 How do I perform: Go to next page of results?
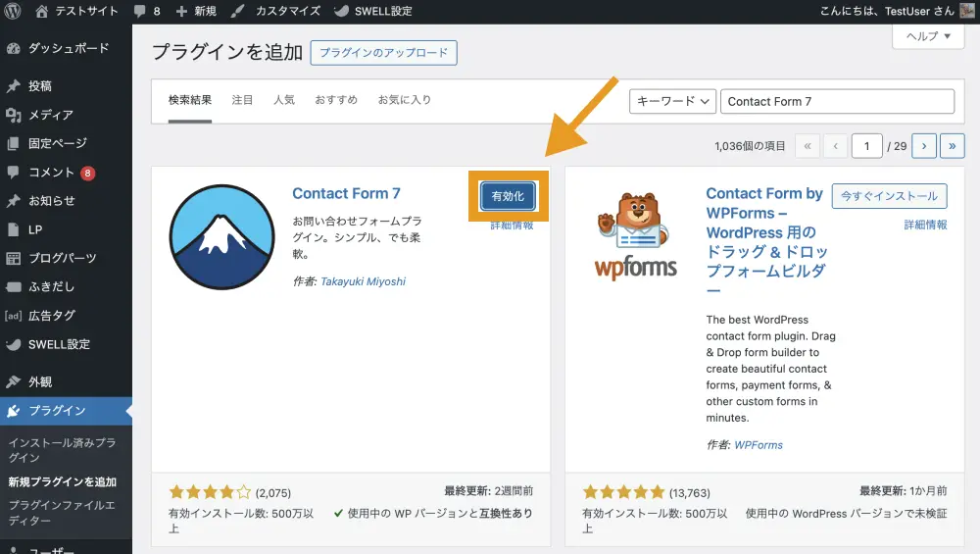click(923, 146)
